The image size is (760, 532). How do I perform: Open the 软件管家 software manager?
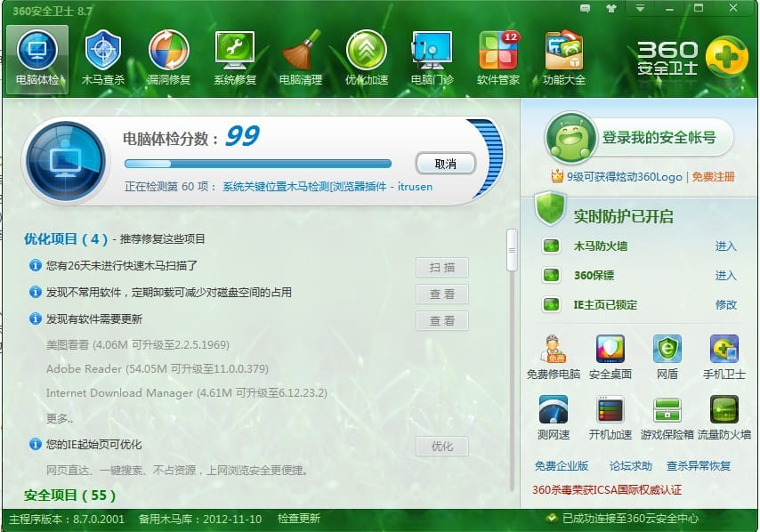[497, 53]
